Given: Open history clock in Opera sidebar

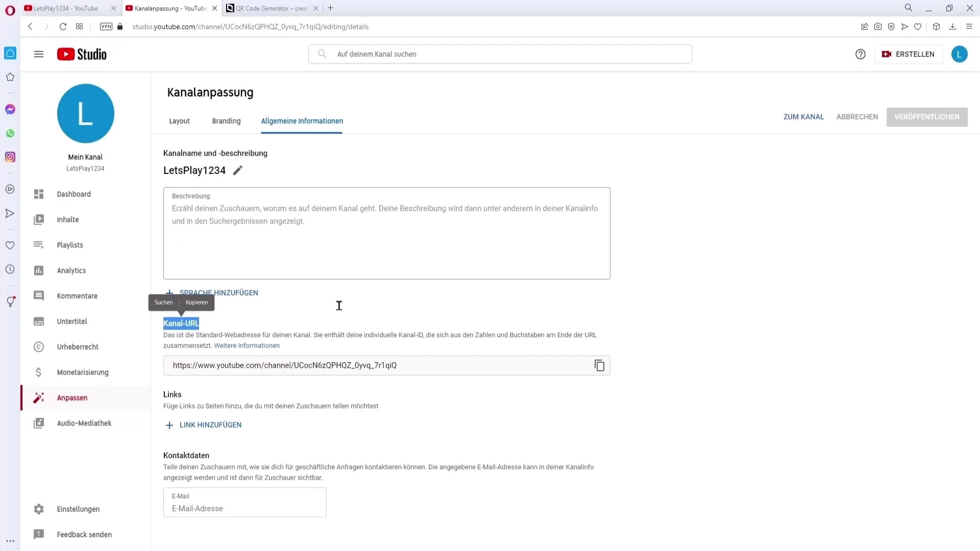Looking at the screenshot, I should pos(10,269).
